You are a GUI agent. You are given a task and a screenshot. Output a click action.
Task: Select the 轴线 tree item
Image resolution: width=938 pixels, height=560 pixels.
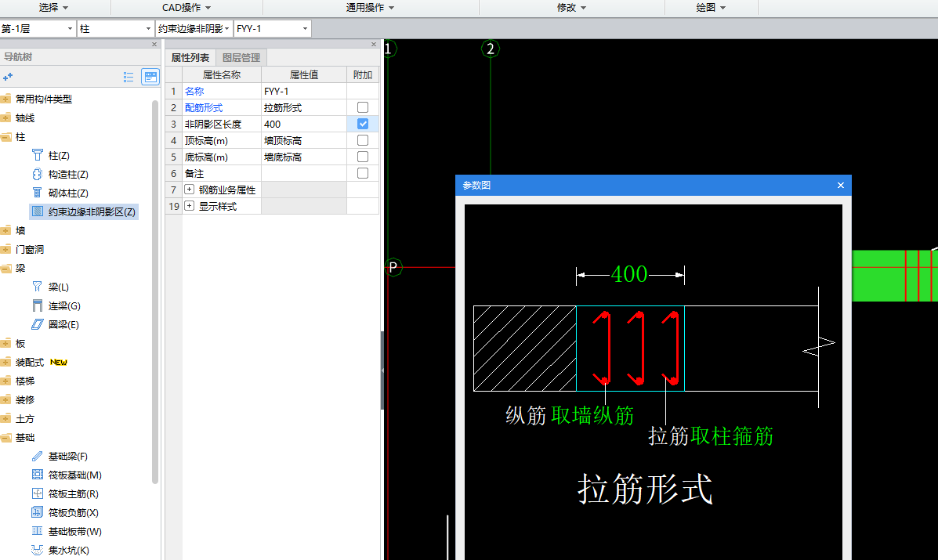(x=25, y=117)
